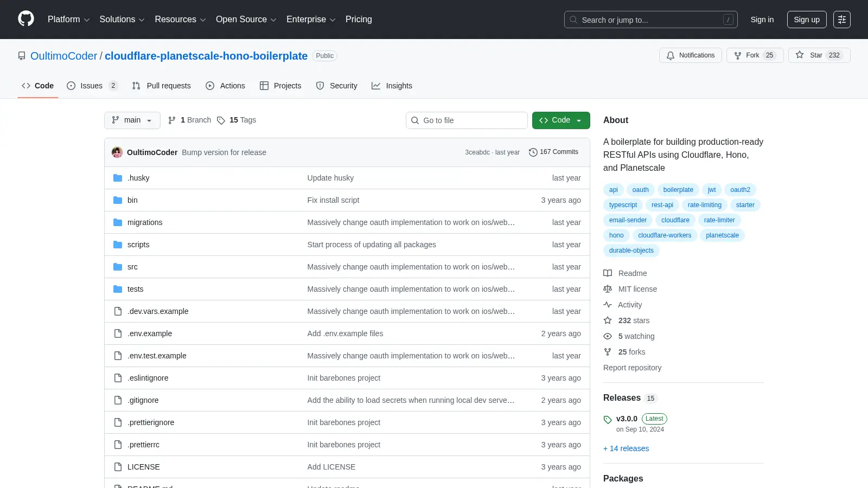Click the bell icon in Notifications button

(x=671, y=55)
